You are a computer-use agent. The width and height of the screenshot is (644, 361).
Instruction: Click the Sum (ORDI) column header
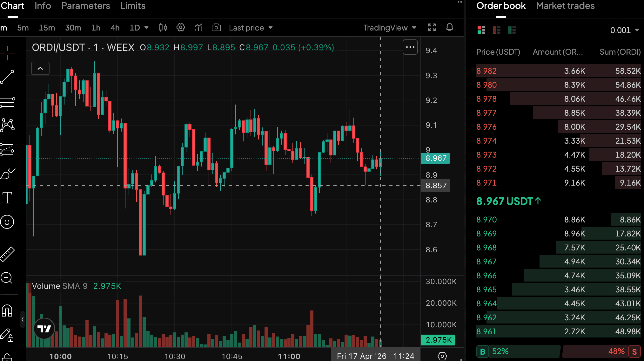pyautogui.click(x=620, y=52)
